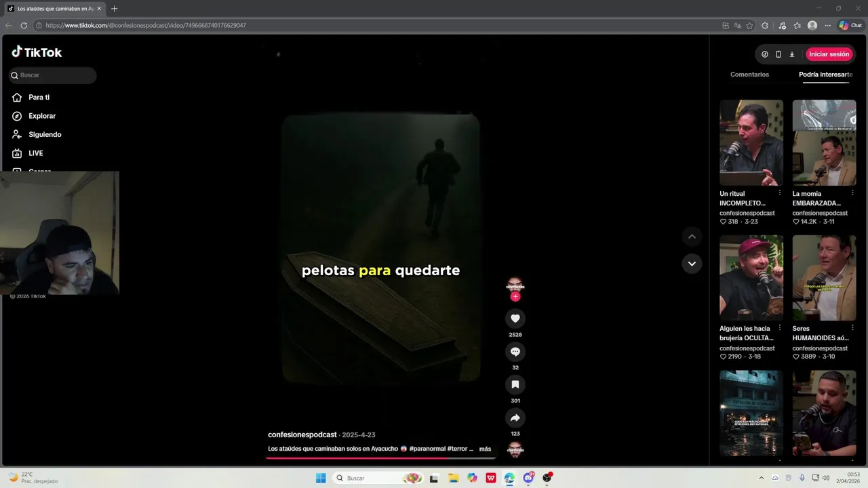This screenshot has width=868, height=488.
Task: Open the browser translate icon
Action: pos(737,25)
